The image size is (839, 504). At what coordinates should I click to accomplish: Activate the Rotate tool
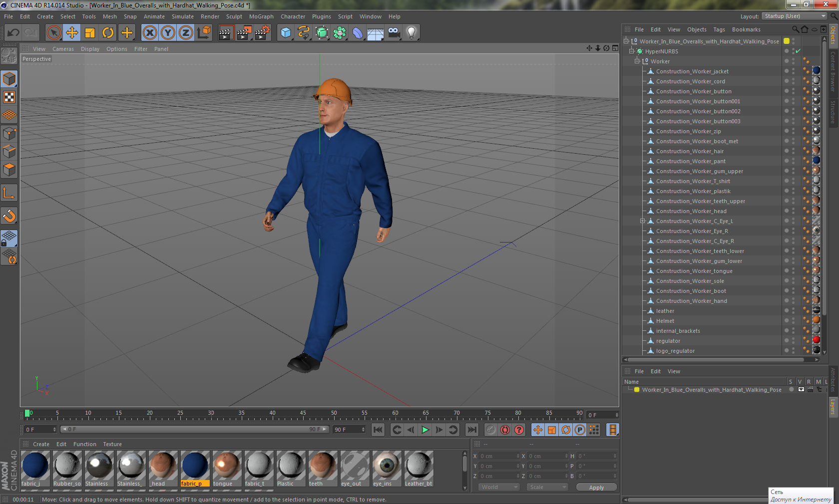point(108,33)
